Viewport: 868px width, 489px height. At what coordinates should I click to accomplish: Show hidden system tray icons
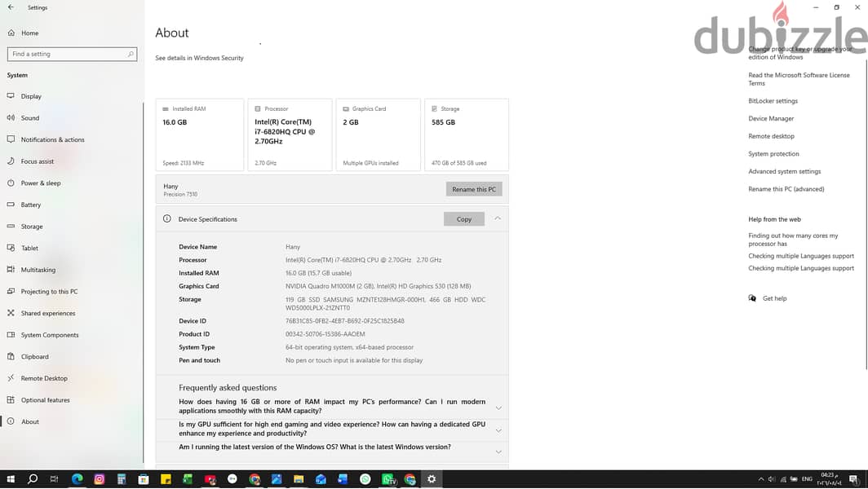tap(761, 479)
